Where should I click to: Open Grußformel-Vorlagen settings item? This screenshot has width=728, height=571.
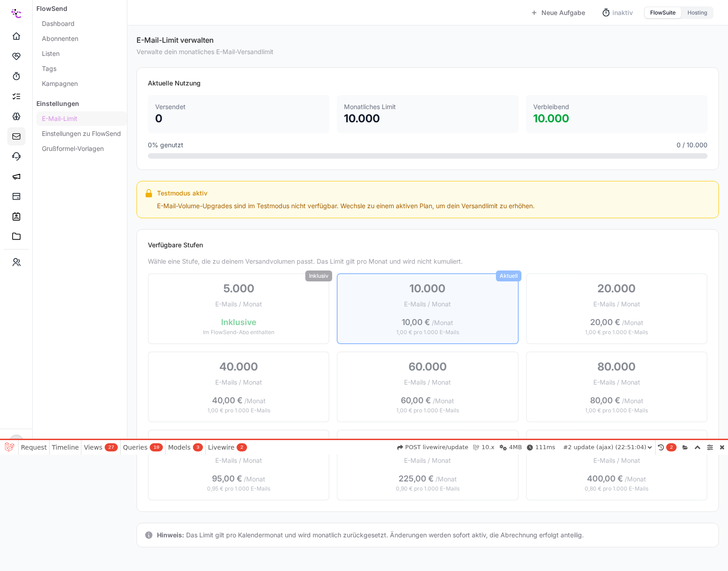pos(81,149)
